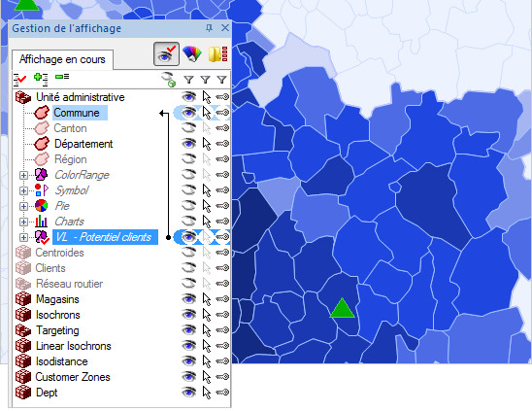Expand the ColorRange tree node
The height and width of the screenshot is (411, 532).
pos(23,175)
